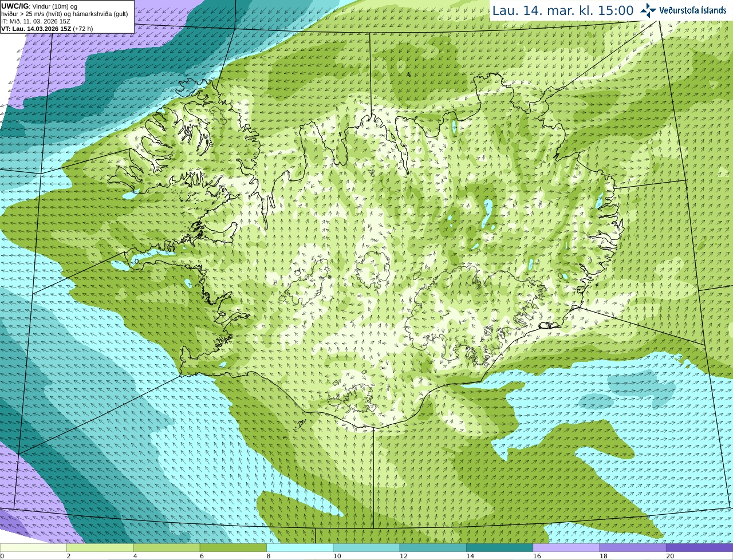
Task: Pick the light cyan 8–10 m/s legend swatch
Action: click(299, 547)
